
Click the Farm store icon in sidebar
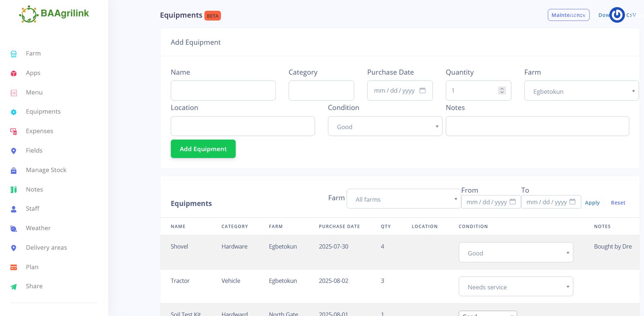pos(14,54)
